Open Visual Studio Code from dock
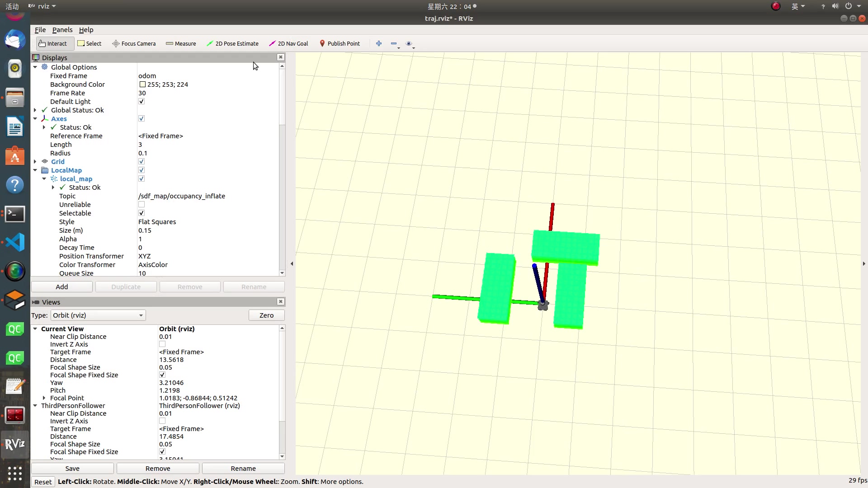 click(15, 243)
